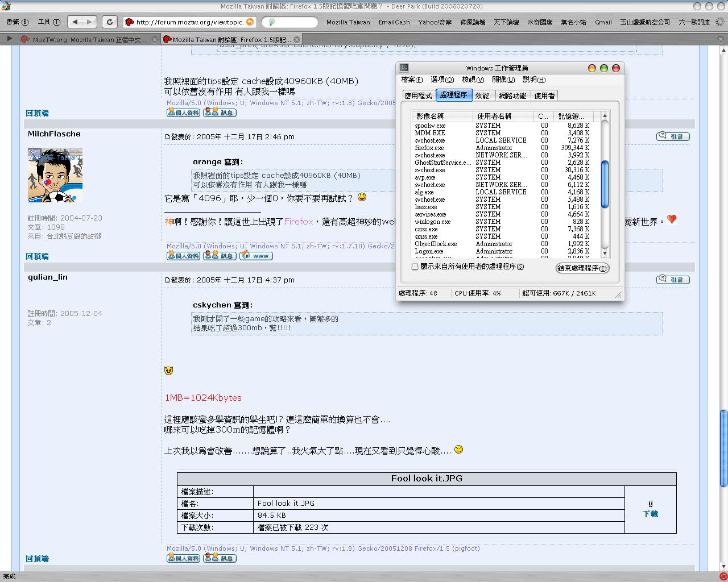Click profile button under gulian_lin's post

pos(183,558)
